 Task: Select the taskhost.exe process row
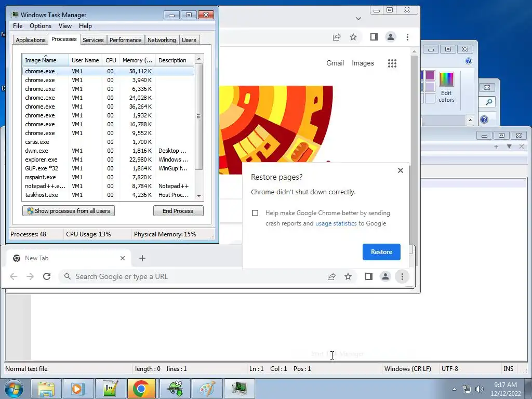[x=108, y=195]
